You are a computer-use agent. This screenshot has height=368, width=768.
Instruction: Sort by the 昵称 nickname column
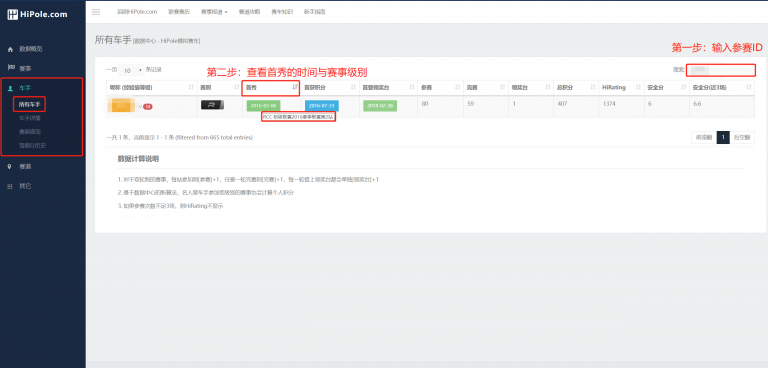(x=151, y=87)
